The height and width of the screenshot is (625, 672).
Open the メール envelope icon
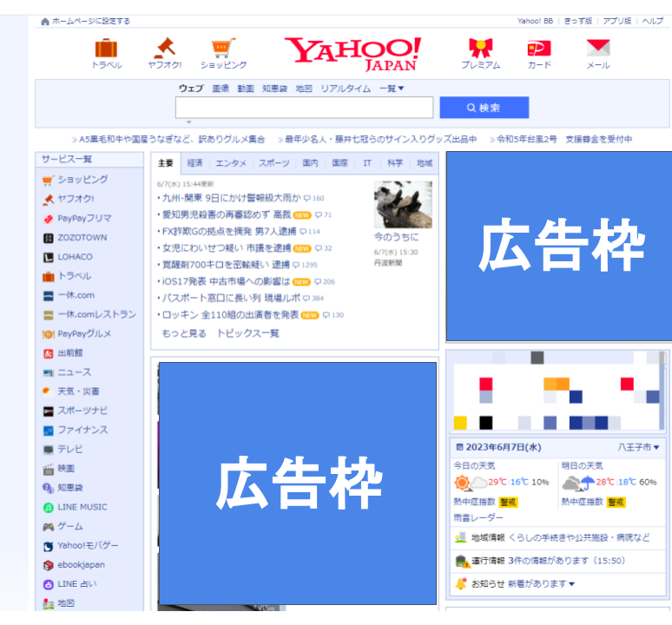click(598, 48)
